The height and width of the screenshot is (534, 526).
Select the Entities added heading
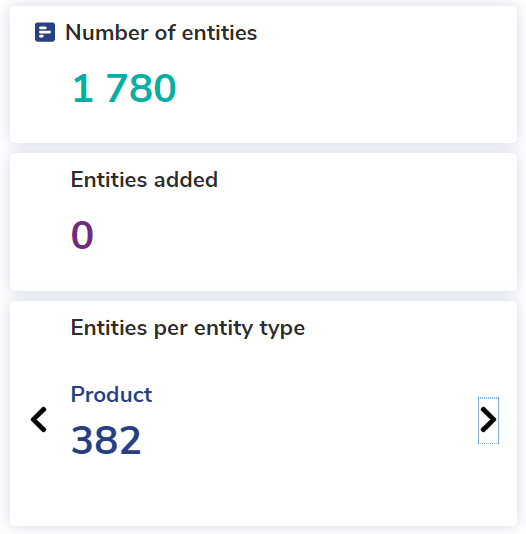144,179
